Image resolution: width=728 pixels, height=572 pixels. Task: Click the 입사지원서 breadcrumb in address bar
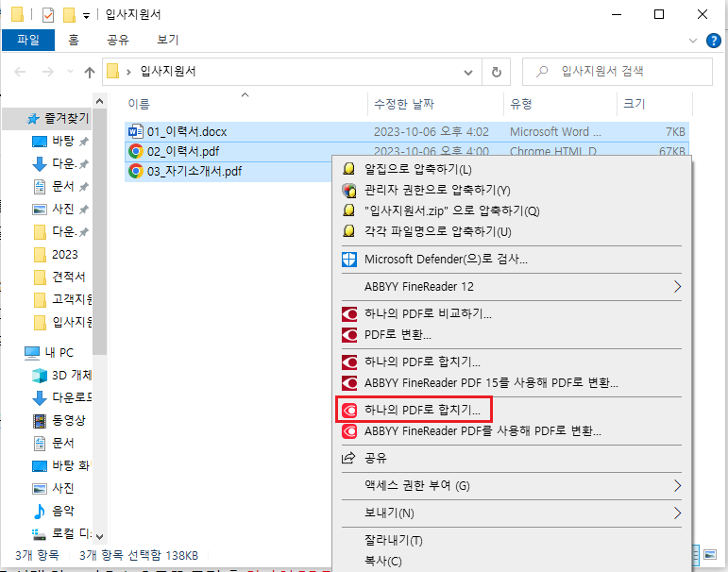pyautogui.click(x=168, y=72)
